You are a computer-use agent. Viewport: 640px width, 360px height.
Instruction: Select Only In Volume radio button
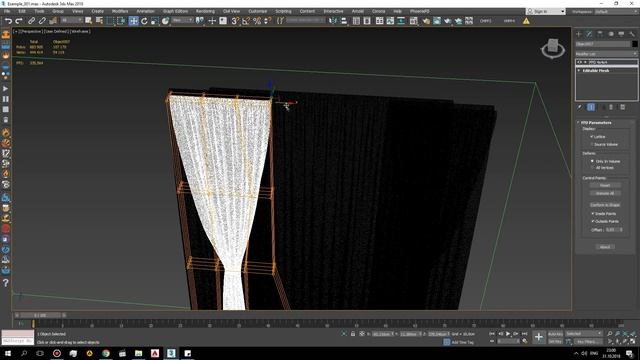592,161
